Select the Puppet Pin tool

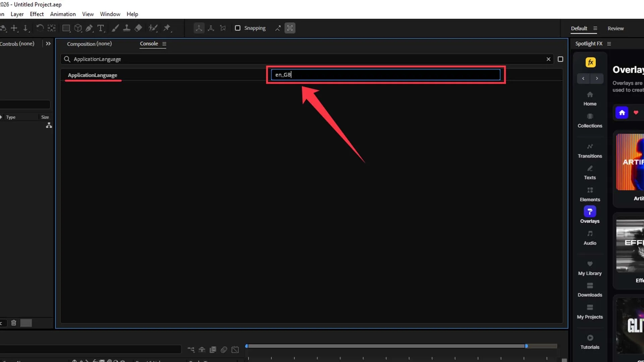tap(167, 28)
